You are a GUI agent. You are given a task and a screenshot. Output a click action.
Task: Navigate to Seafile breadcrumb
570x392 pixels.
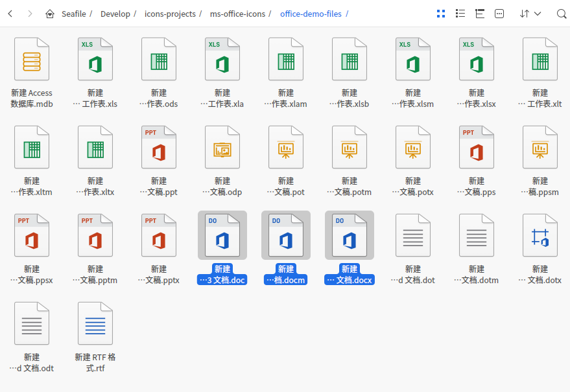pos(74,14)
